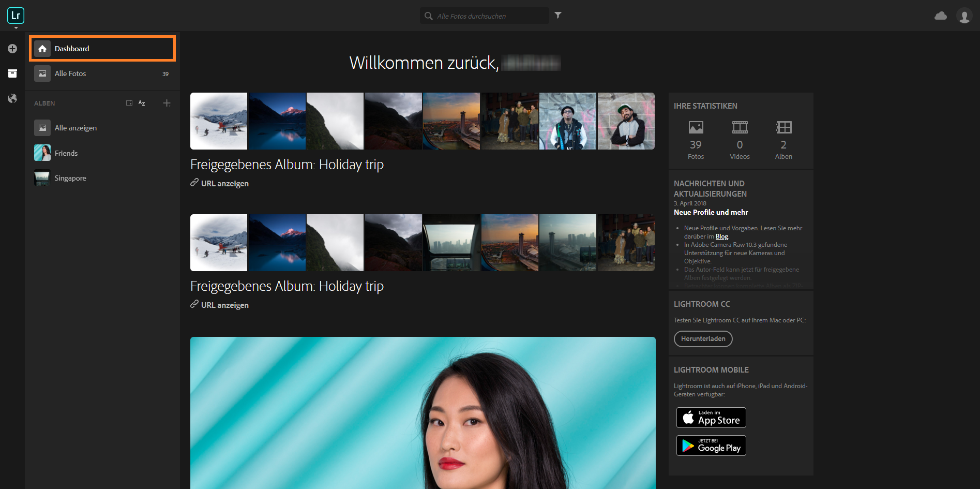The width and height of the screenshot is (980, 489).
Task: Click first 'Freigegebenes Album: Holiday trip' title
Action: [x=287, y=165]
